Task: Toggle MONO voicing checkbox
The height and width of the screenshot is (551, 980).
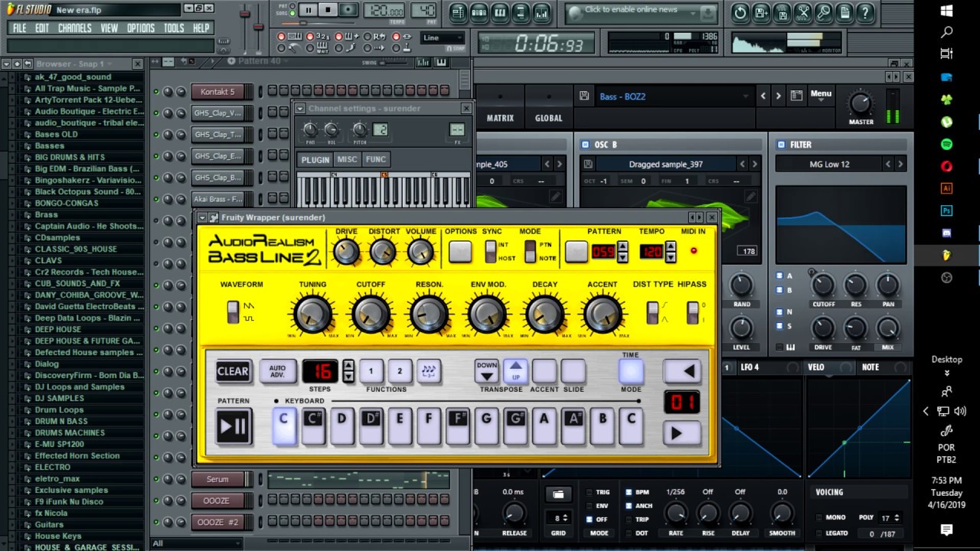Action: pos(818,517)
